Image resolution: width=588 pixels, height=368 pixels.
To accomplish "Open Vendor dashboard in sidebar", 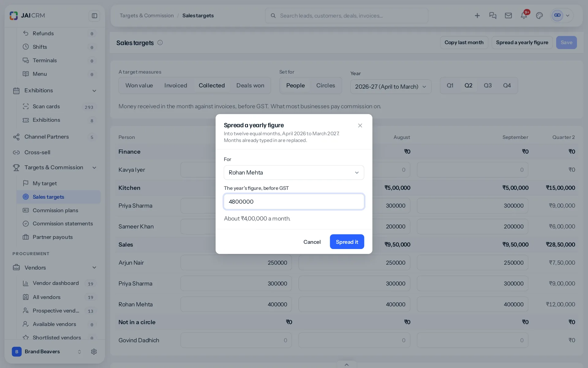I will tap(58, 283).
